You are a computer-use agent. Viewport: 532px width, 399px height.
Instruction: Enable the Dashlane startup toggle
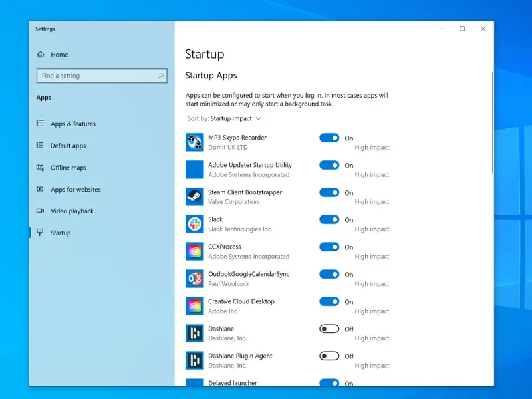(x=329, y=329)
